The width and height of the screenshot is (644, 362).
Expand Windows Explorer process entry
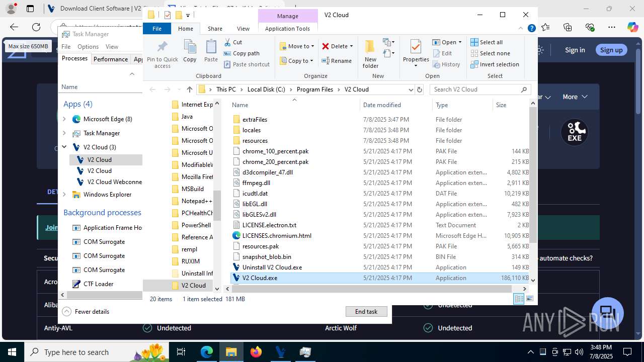point(64,195)
